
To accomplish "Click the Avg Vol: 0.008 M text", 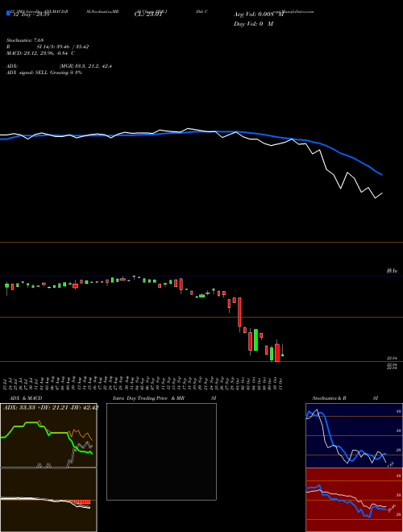I will pyautogui.click(x=259, y=15).
